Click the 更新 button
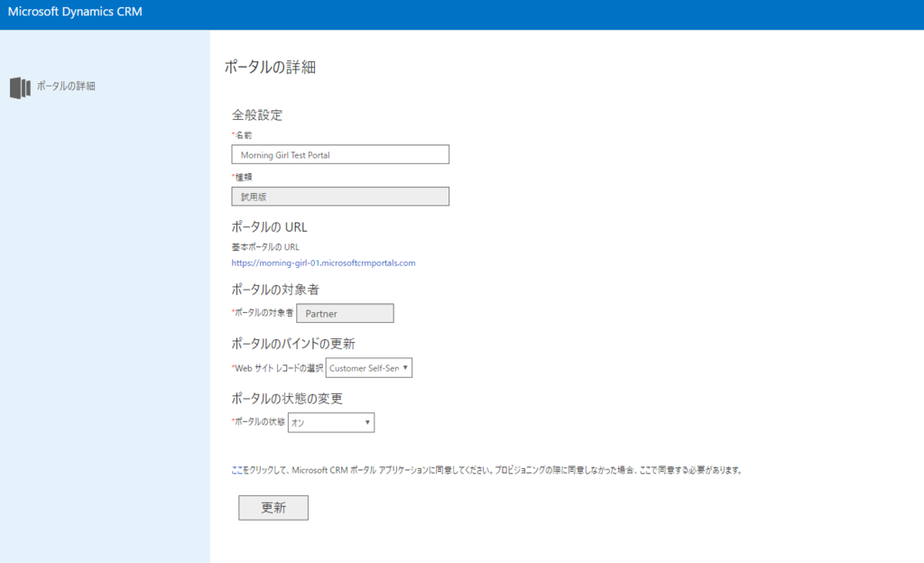This screenshot has width=924, height=563. tap(273, 508)
